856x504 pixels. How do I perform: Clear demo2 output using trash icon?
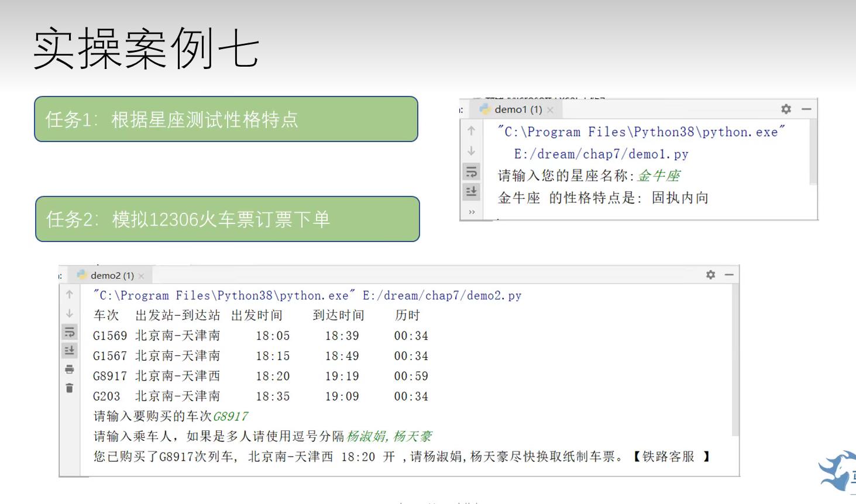pos(68,386)
